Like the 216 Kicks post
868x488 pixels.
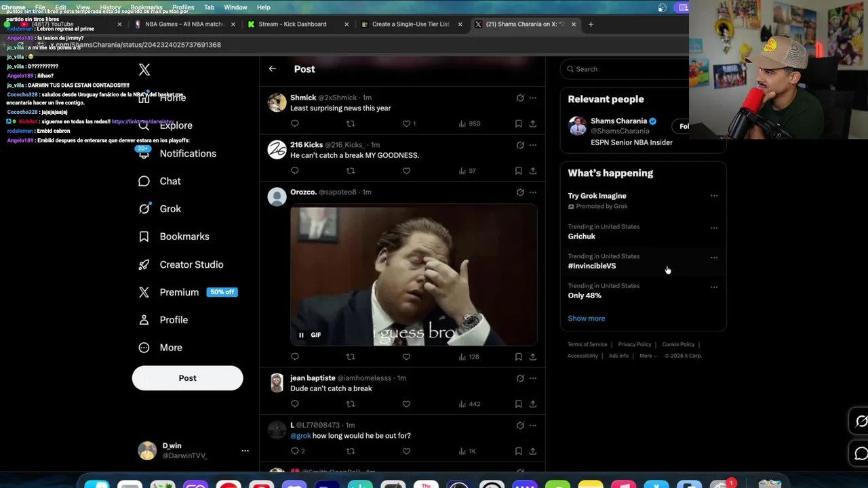(406, 171)
